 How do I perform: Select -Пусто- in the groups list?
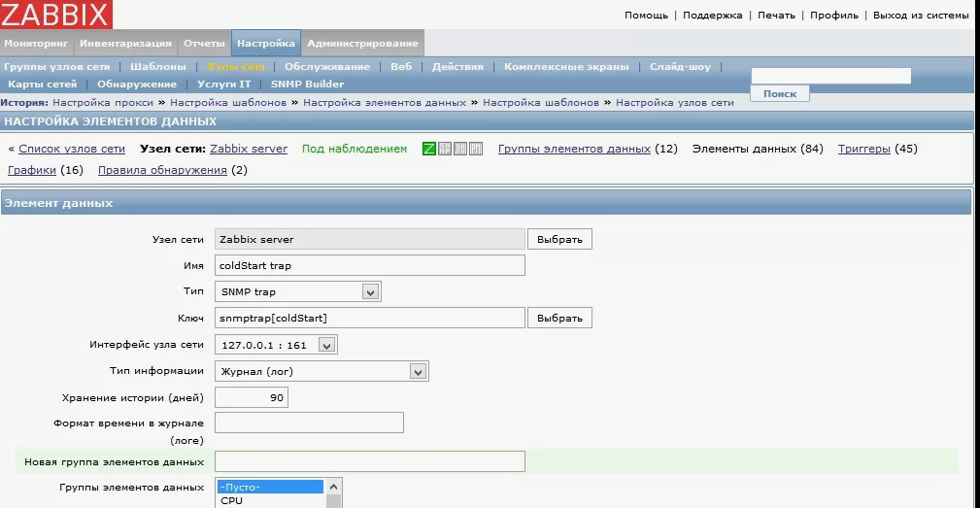pyautogui.click(x=271, y=487)
